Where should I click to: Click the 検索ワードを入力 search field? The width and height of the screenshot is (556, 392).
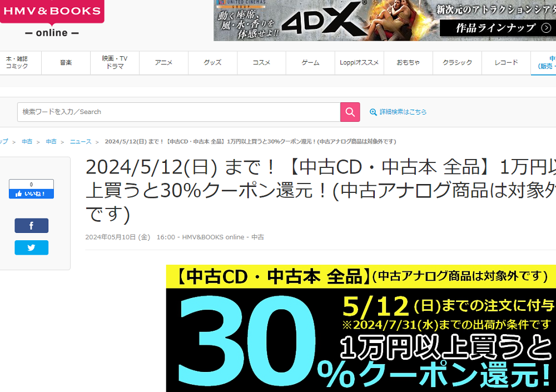178,112
